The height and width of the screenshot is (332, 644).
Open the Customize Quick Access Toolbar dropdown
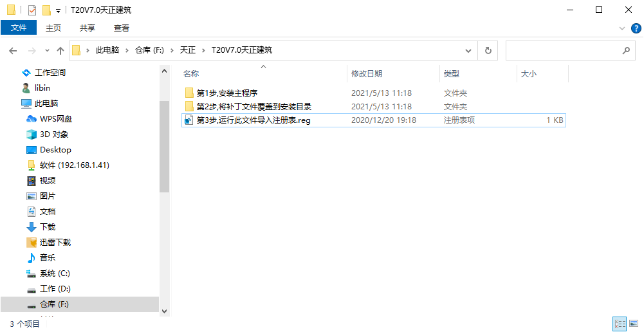point(58,11)
